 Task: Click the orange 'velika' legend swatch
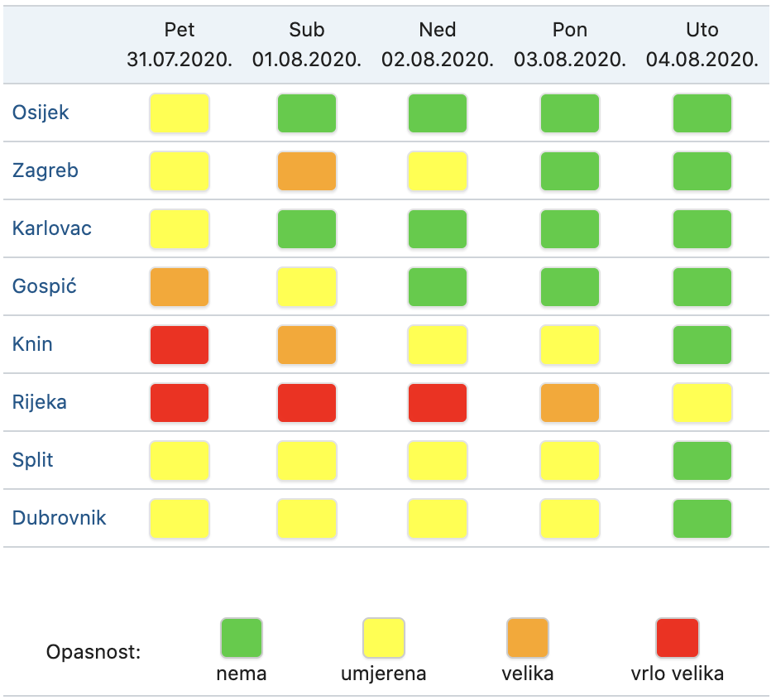(528, 638)
